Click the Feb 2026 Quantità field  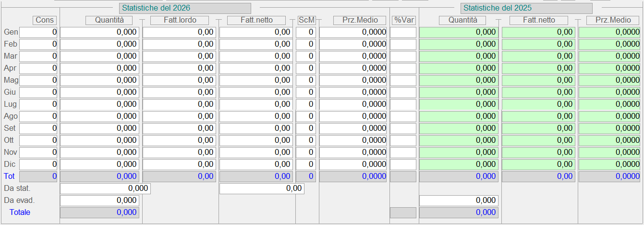point(99,44)
